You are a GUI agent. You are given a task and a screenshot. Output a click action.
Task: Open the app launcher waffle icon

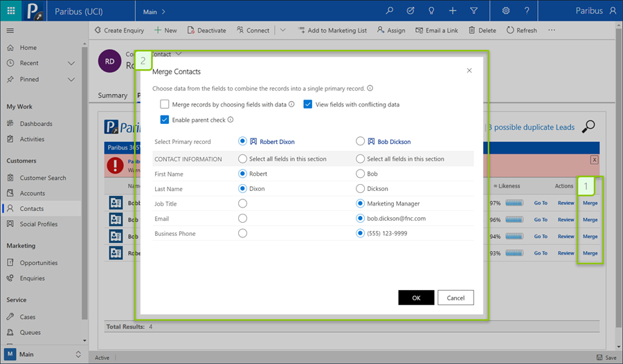(x=11, y=11)
